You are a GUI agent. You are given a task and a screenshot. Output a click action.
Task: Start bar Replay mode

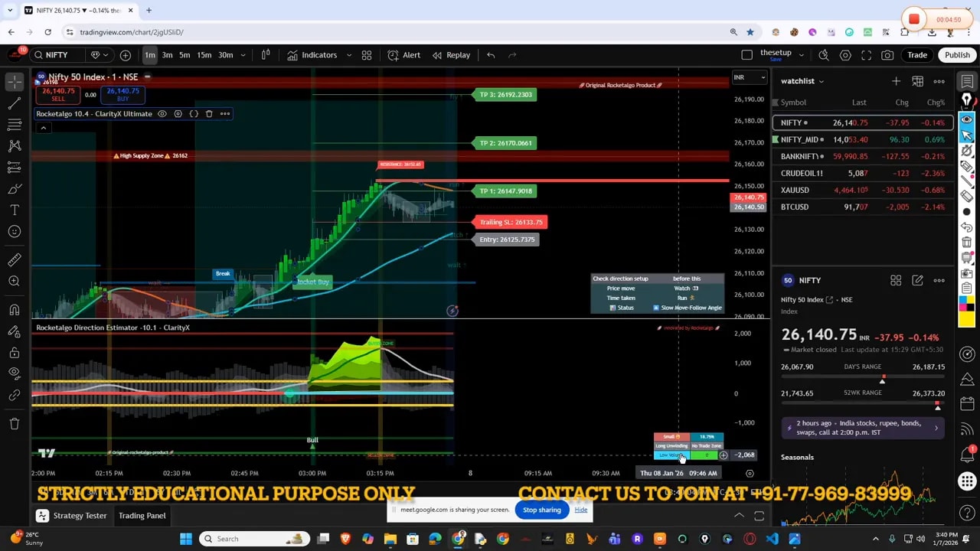pyautogui.click(x=451, y=55)
